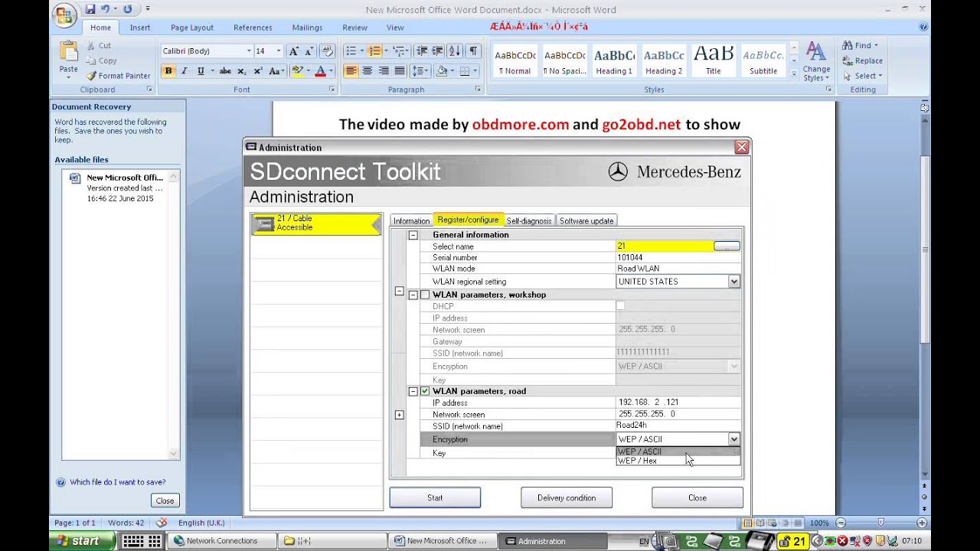Click the Office button in Word
Screen dimensions: 980x551
click(65, 14)
